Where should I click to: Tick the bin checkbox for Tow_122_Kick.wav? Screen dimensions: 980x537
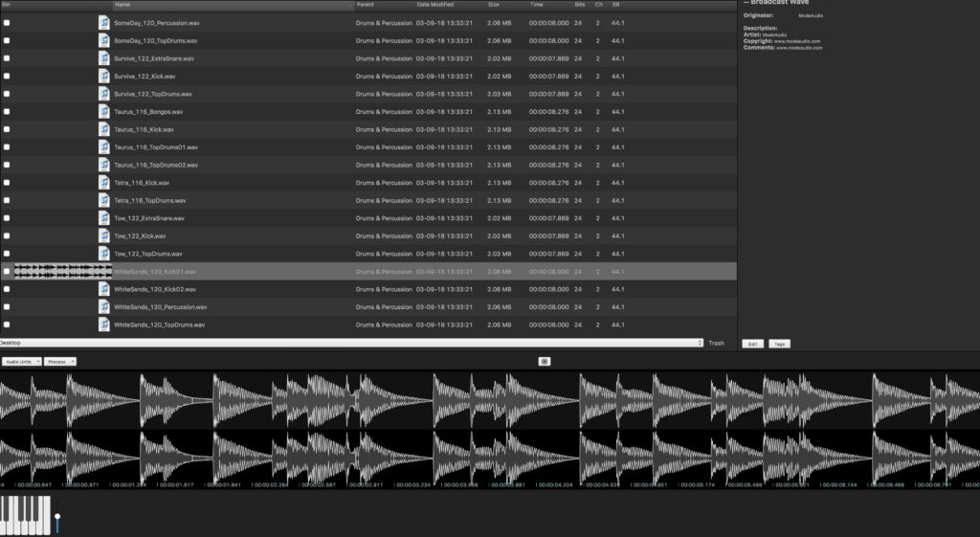(7, 236)
